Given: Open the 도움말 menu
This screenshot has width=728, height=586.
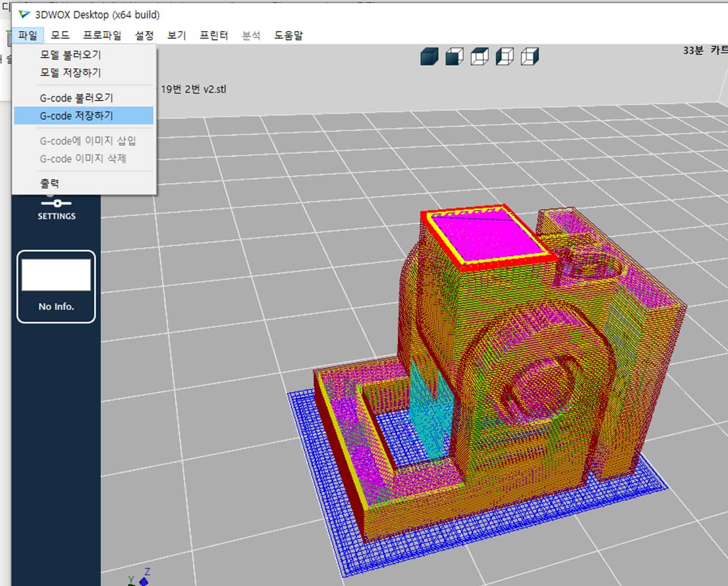Looking at the screenshot, I should click(x=289, y=35).
